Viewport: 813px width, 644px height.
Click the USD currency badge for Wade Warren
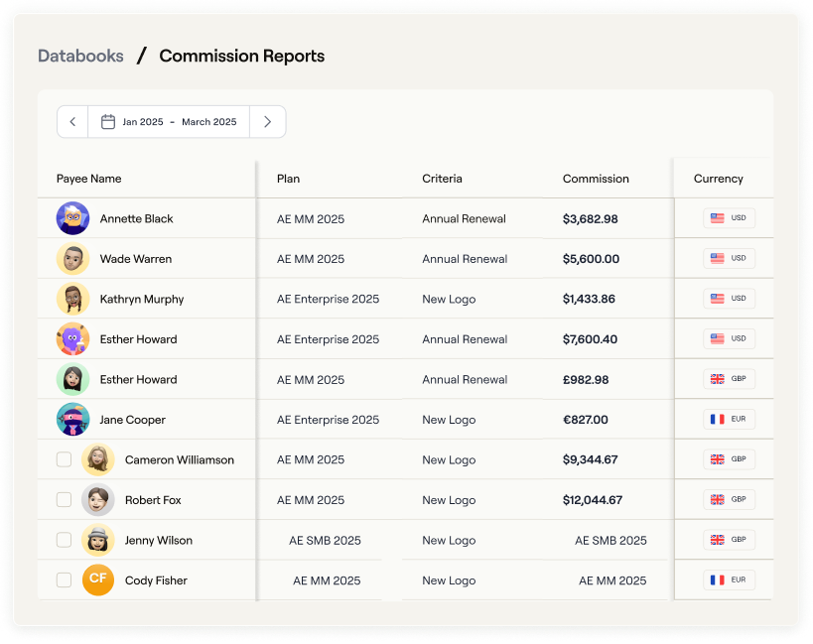(x=729, y=258)
